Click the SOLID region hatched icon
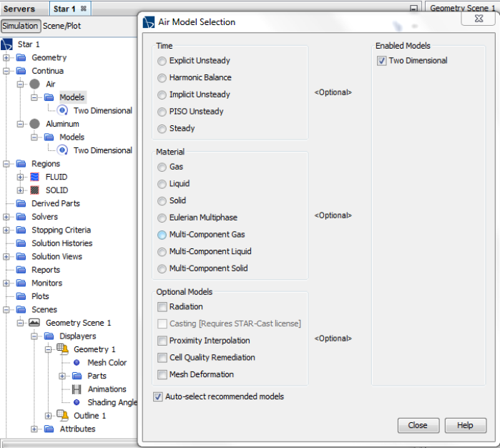 click(35, 190)
